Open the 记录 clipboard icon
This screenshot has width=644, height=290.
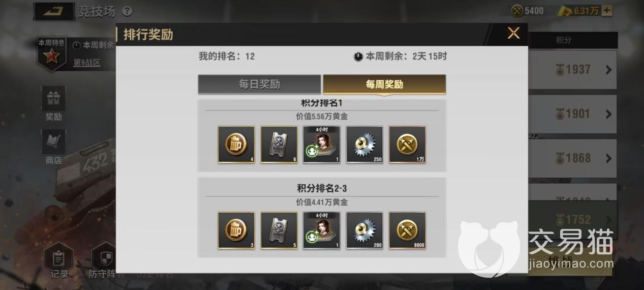tap(59, 261)
